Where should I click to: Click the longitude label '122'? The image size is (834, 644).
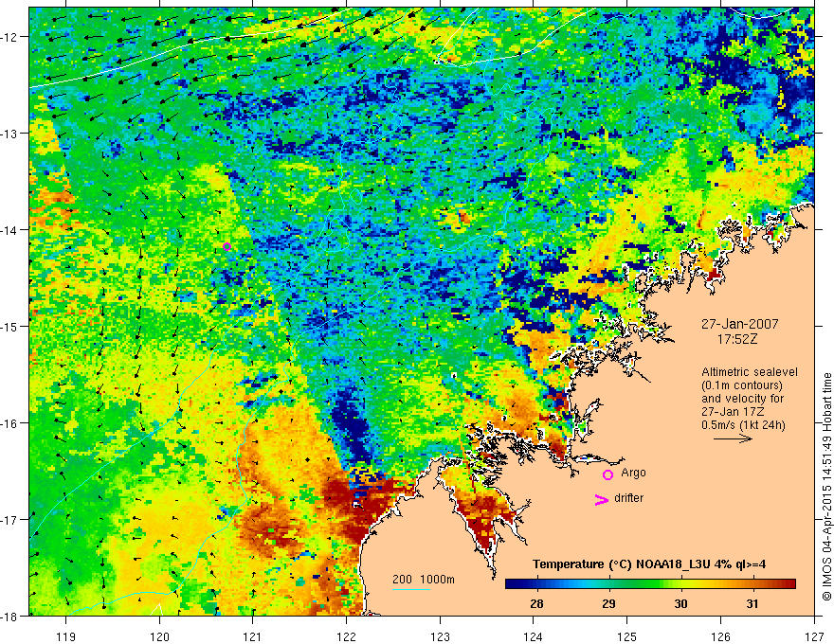[346, 636]
